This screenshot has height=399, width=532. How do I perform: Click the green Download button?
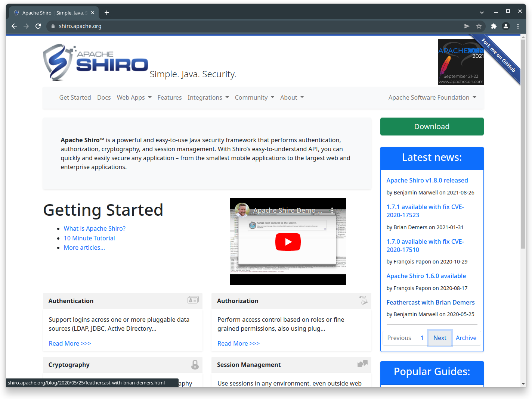tap(432, 127)
